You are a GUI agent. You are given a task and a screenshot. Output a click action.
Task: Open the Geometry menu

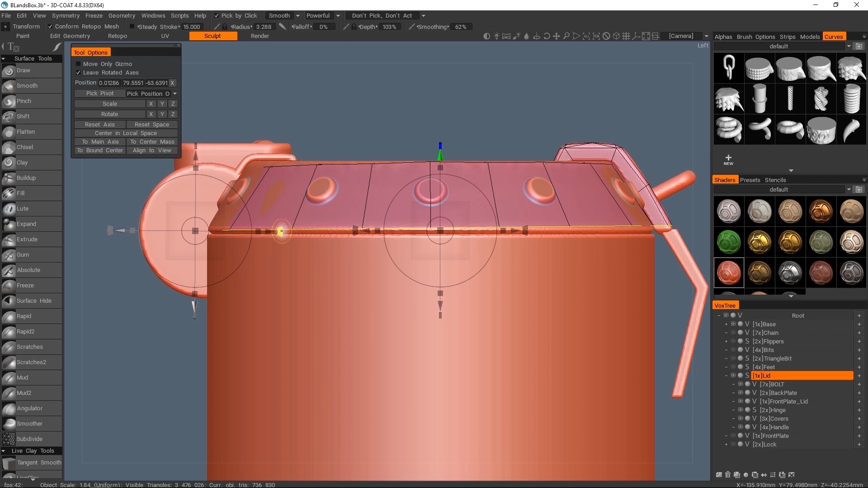click(122, 15)
